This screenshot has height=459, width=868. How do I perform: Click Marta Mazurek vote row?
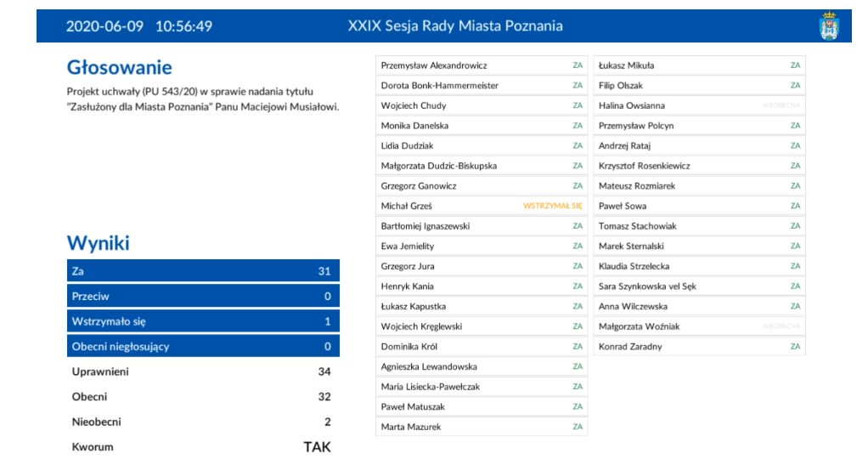tap(482, 427)
